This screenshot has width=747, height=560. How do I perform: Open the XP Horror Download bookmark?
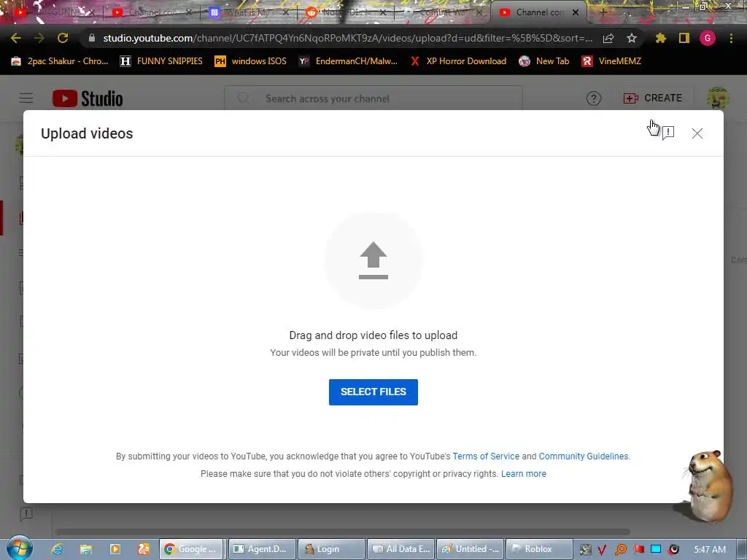[x=458, y=61]
